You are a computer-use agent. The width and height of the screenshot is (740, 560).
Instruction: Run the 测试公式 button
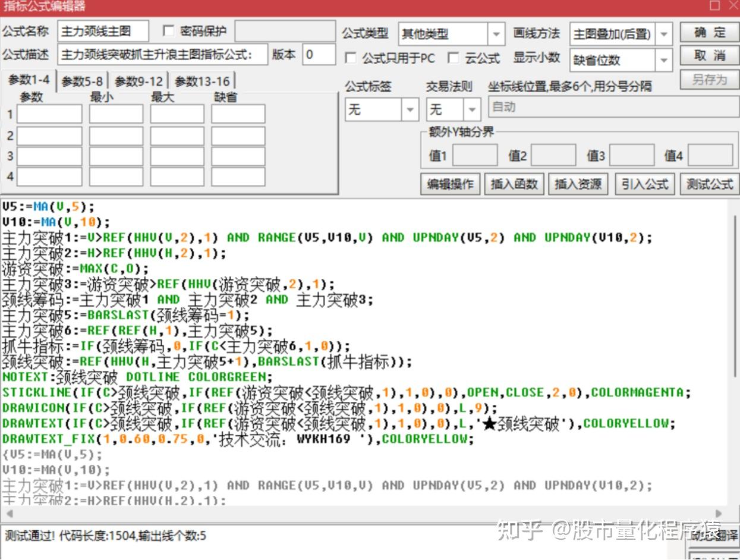pos(709,184)
